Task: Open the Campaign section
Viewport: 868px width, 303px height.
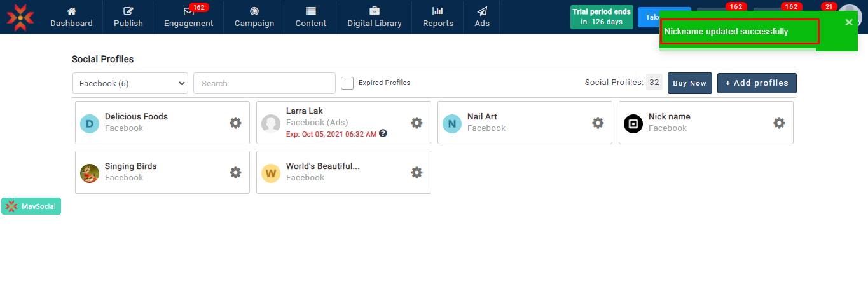Action: click(254, 17)
